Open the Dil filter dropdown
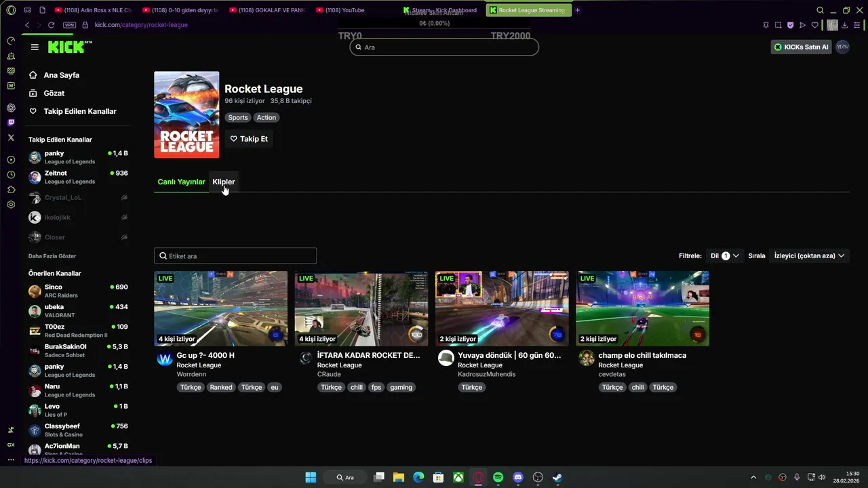868x488 pixels. 724,256
